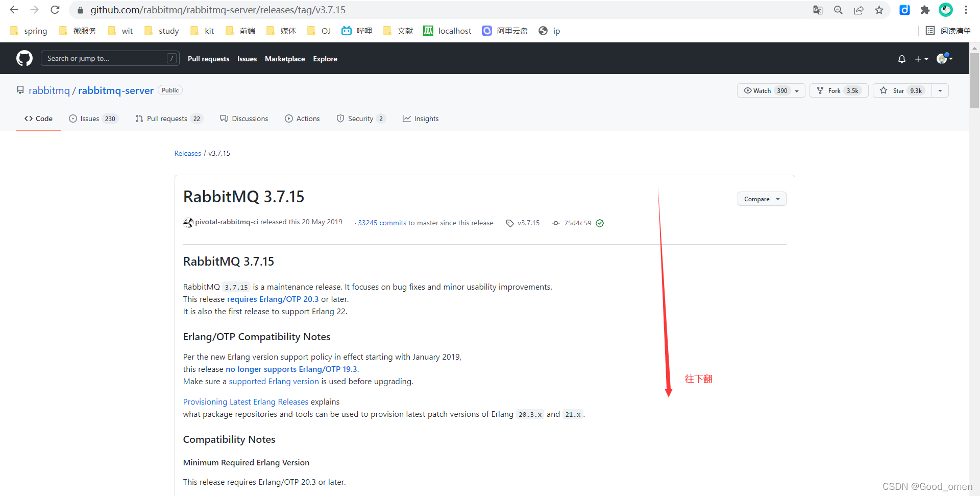This screenshot has height=496, width=980.
Task: Open the wit bookmarks folder
Action: (x=120, y=31)
